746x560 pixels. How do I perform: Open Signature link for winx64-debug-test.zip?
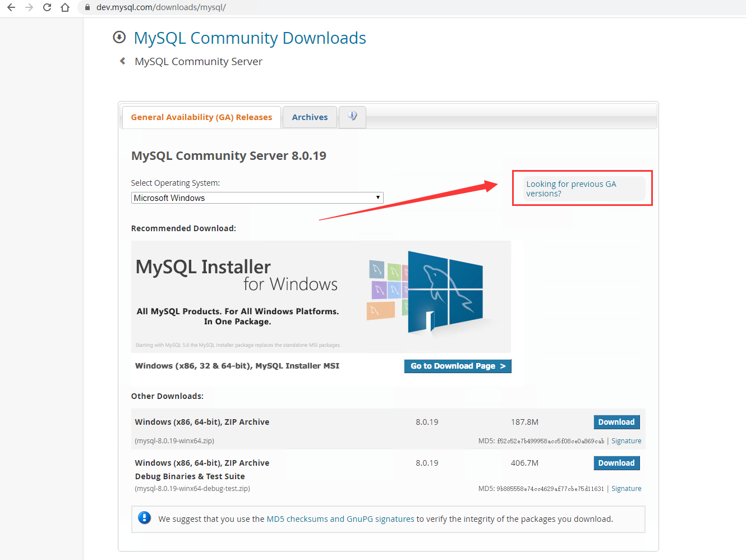click(x=626, y=489)
